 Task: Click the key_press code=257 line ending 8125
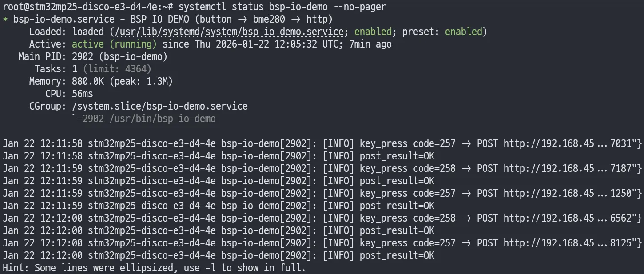[322, 243]
